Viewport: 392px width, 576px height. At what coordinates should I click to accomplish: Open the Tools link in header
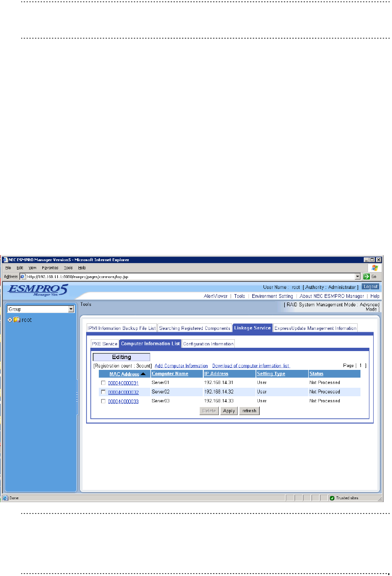(x=240, y=296)
